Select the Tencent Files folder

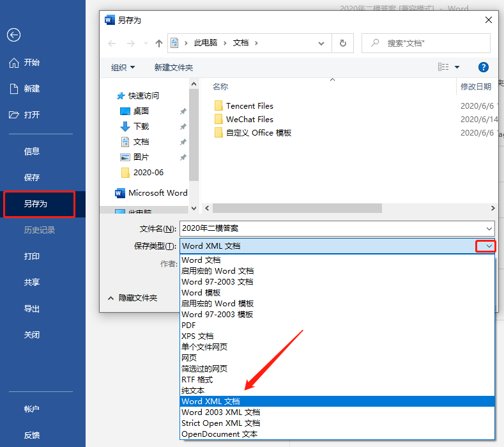243,106
